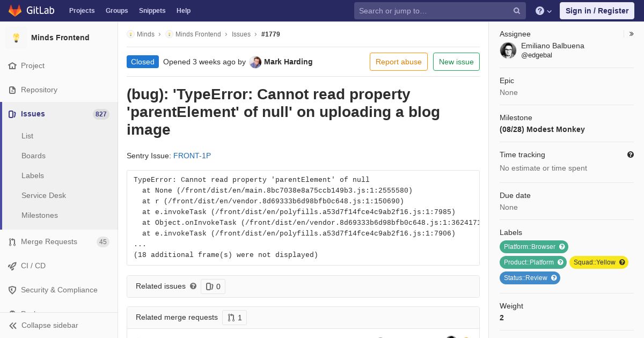Click help icon on Status::Review label
Image resolution: width=644 pixels, height=338 pixels.
(x=554, y=278)
